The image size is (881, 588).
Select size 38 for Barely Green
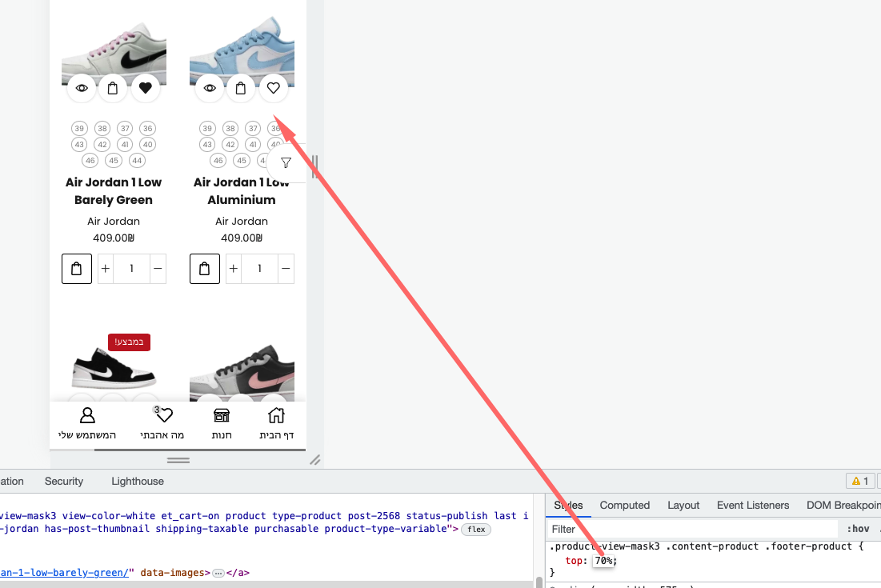pos(102,129)
